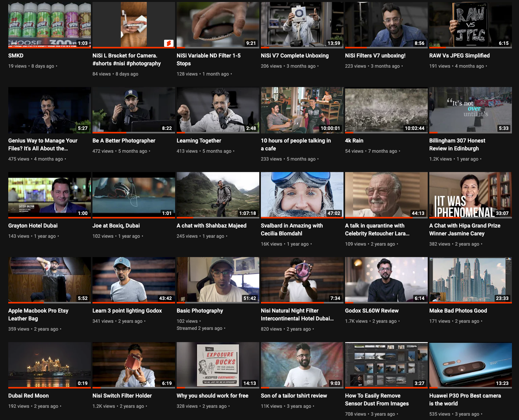Screen dimensions: 519x420
Task: Click the Learn 3 point lighting Godox title
Action: [127, 311]
